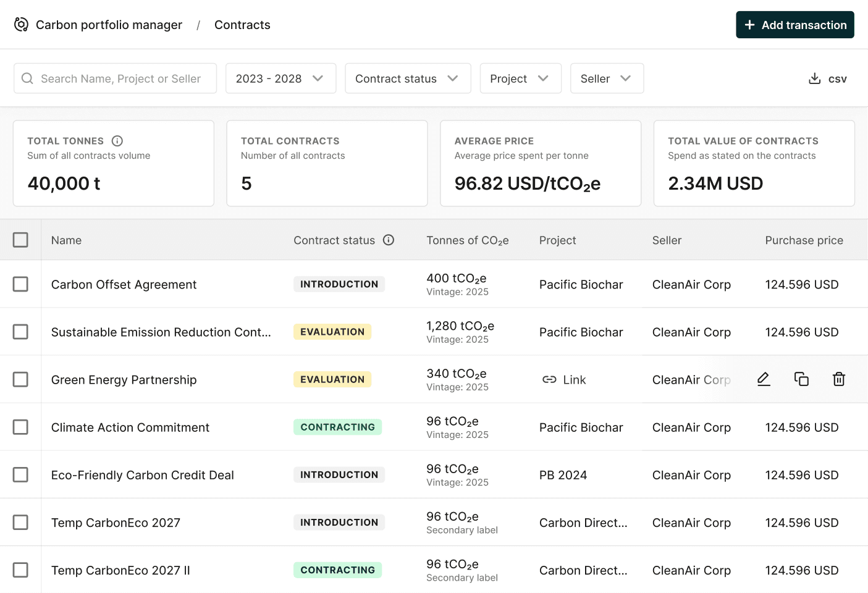
Task: Click the Contracts breadcrumb
Action: tap(242, 25)
